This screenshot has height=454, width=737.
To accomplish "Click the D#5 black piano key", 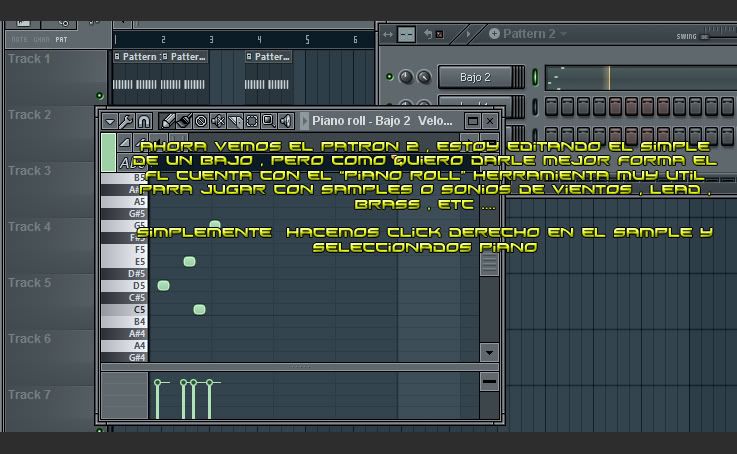I will point(124,274).
